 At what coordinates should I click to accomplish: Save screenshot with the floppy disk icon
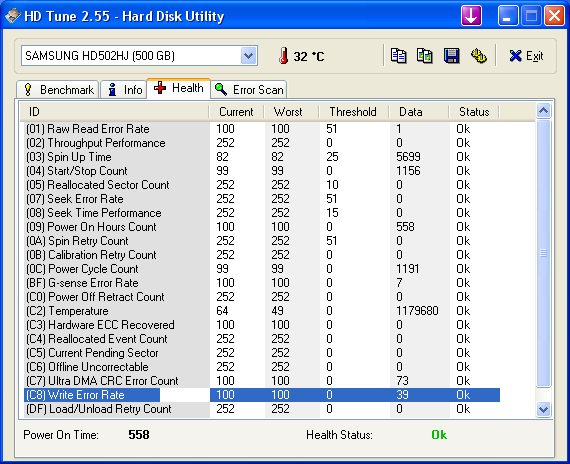point(451,56)
